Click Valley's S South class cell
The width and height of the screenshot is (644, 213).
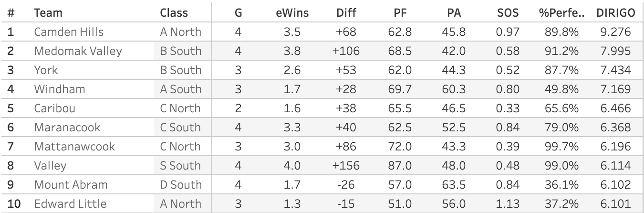click(180, 166)
